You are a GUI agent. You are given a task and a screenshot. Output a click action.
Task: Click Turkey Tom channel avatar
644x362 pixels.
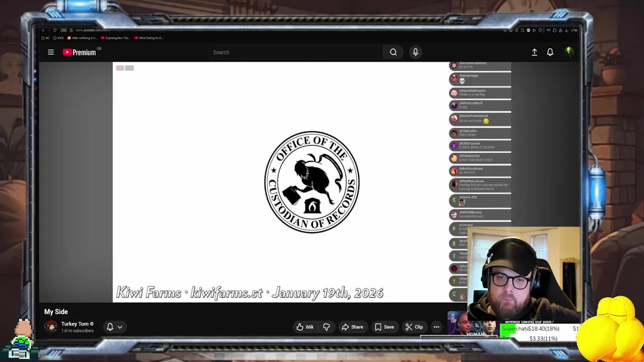[x=51, y=327]
